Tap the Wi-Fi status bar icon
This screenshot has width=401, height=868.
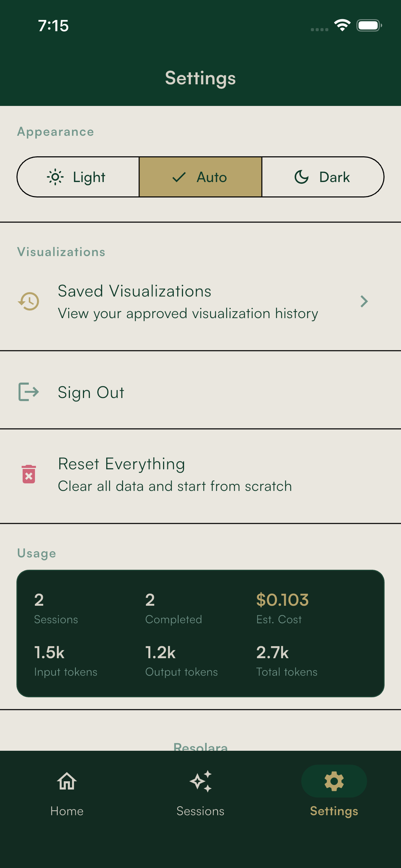coord(342,25)
